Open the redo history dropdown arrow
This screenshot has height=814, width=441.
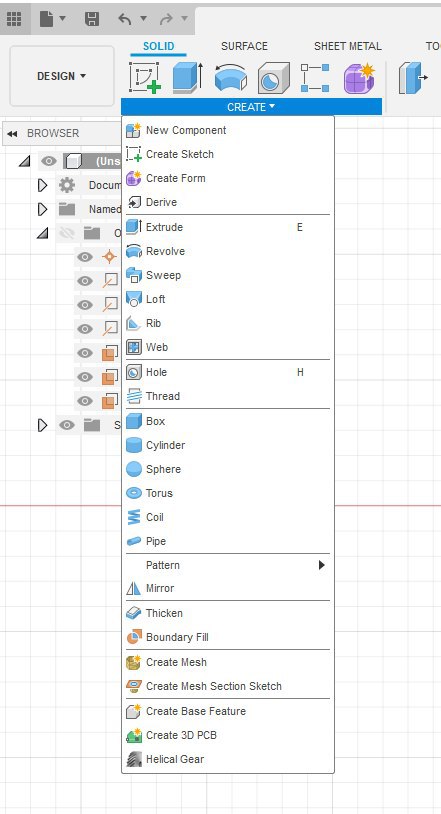tap(184, 19)
